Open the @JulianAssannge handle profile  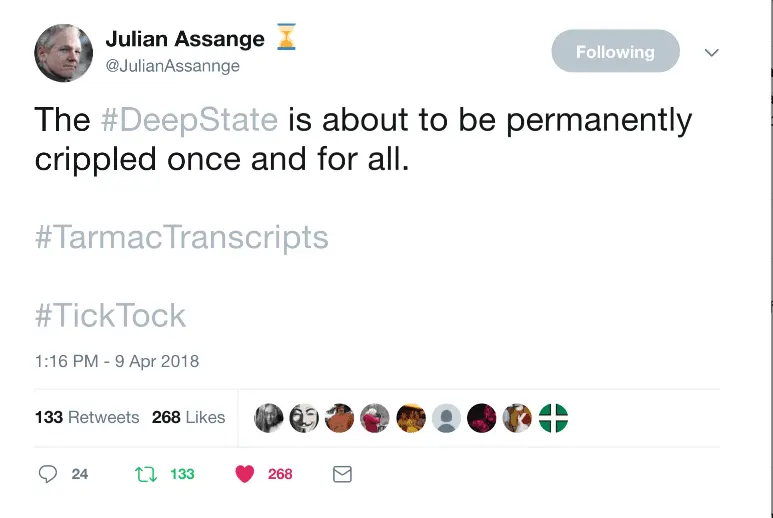pos(172,66)
